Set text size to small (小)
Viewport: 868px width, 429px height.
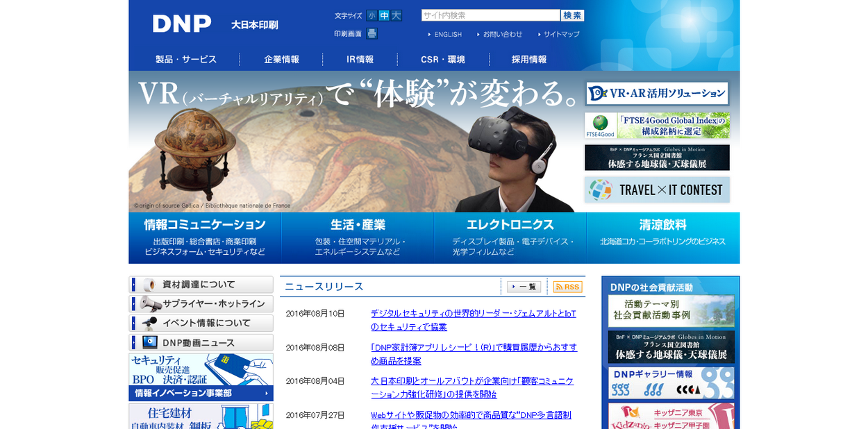372,15
